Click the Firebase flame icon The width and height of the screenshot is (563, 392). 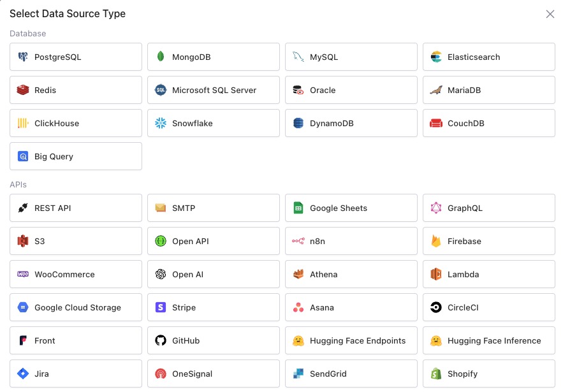point(436,242)
